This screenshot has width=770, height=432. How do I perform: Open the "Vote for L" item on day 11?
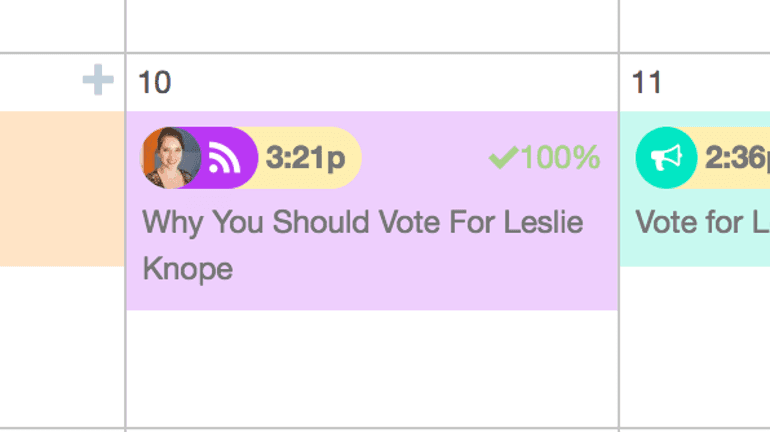click(702, 221)
